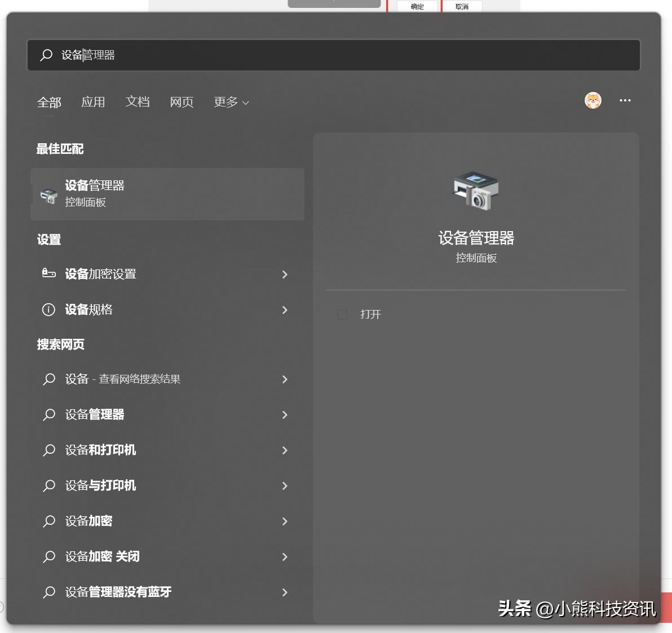This screenshot has width=672, height=633.
Task: Switch to the 应用 filter tab
Action: coord(93,102)
